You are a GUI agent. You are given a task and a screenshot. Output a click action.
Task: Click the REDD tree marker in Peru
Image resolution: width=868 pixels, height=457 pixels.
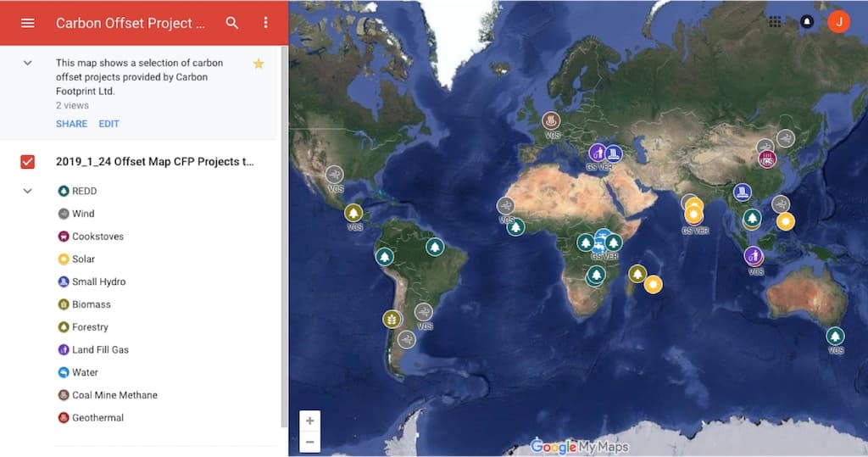point(384,256)
